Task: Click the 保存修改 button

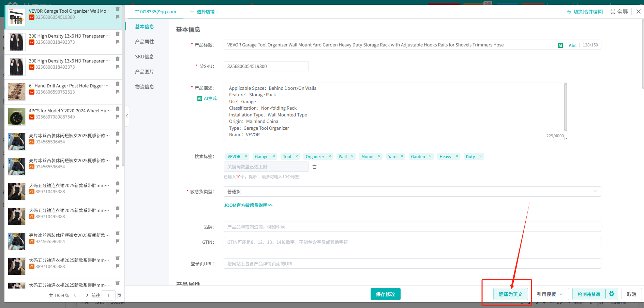Action: pyautogui.click(x=385, y=294)
